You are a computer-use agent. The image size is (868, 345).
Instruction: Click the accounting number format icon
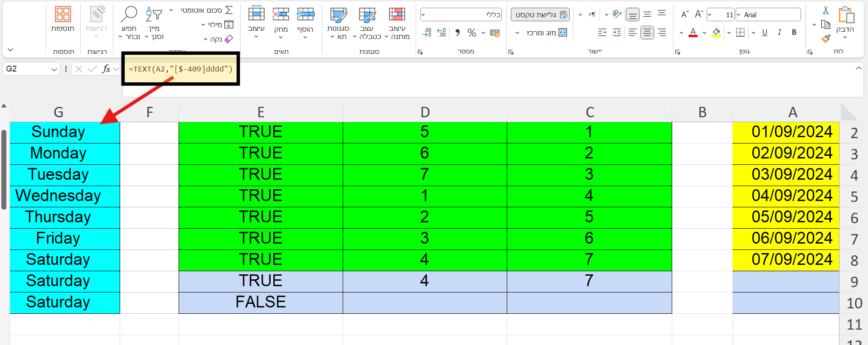point(495,33)
